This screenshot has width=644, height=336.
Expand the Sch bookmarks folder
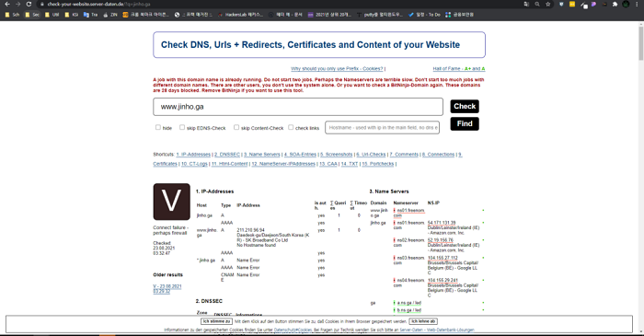click(x=12, y=15)
